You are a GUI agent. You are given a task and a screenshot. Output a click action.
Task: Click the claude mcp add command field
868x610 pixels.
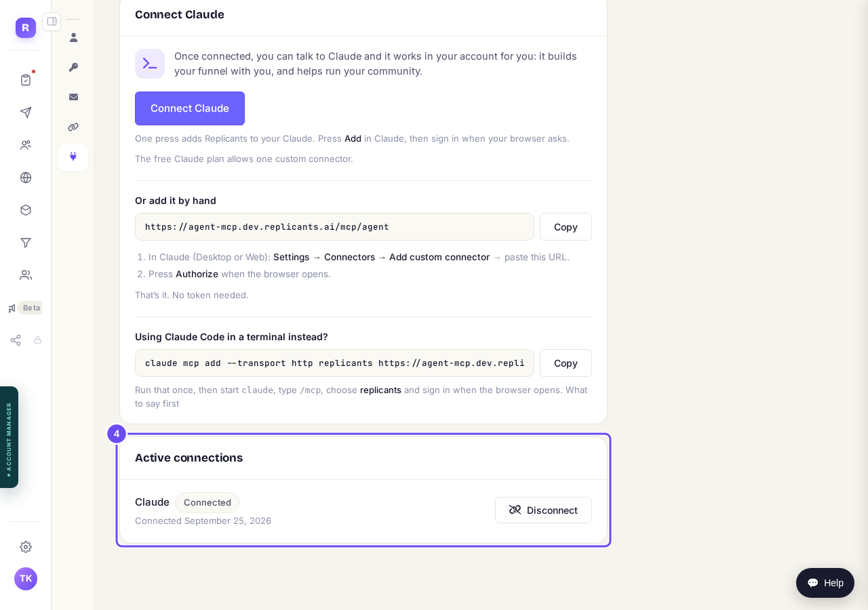coord(334,363)
